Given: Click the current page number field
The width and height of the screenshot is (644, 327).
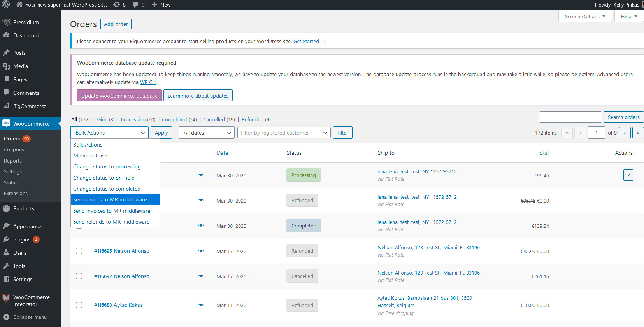Looking at the screenshot, I should click(597, 133).
